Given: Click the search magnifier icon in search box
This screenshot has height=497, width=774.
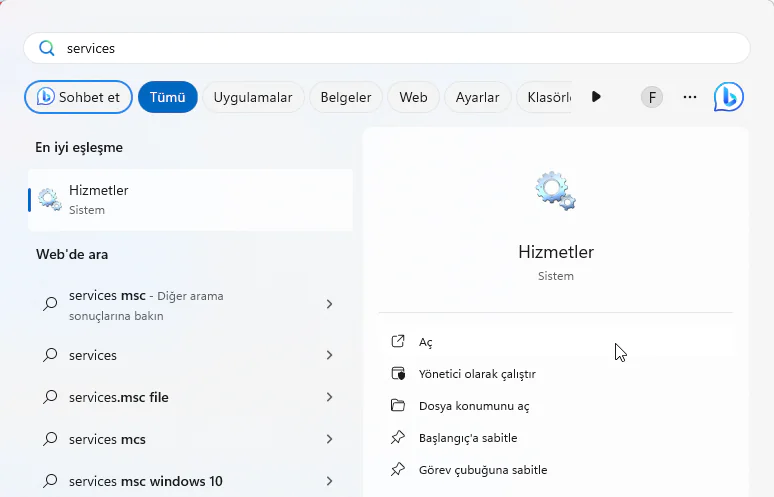Looking at the screenshot, I should (x=47, y=48).
